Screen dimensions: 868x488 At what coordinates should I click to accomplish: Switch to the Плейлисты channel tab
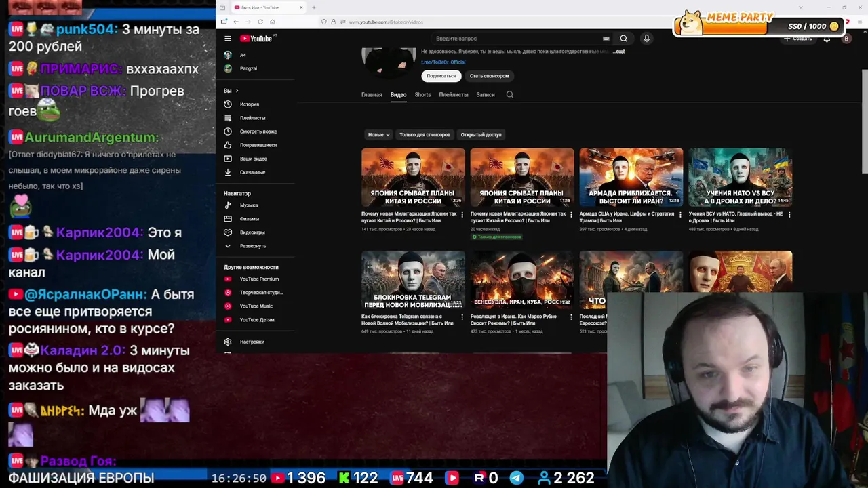tap(454, 95)
